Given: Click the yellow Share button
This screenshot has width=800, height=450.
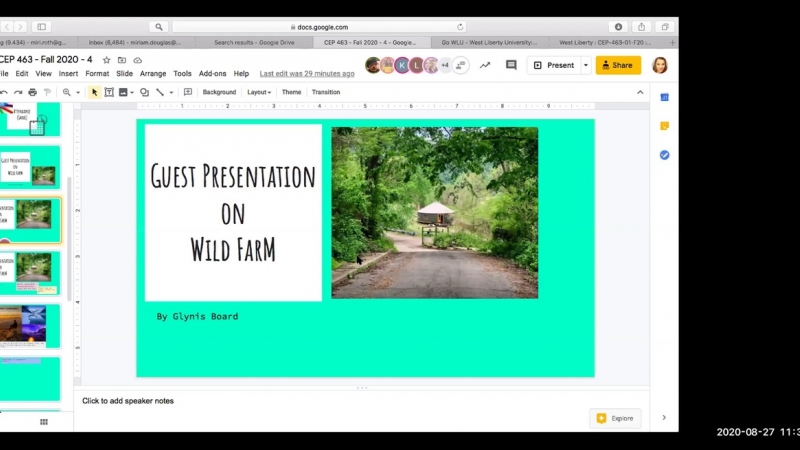Looking at the screenshot, I should (618, 65).
